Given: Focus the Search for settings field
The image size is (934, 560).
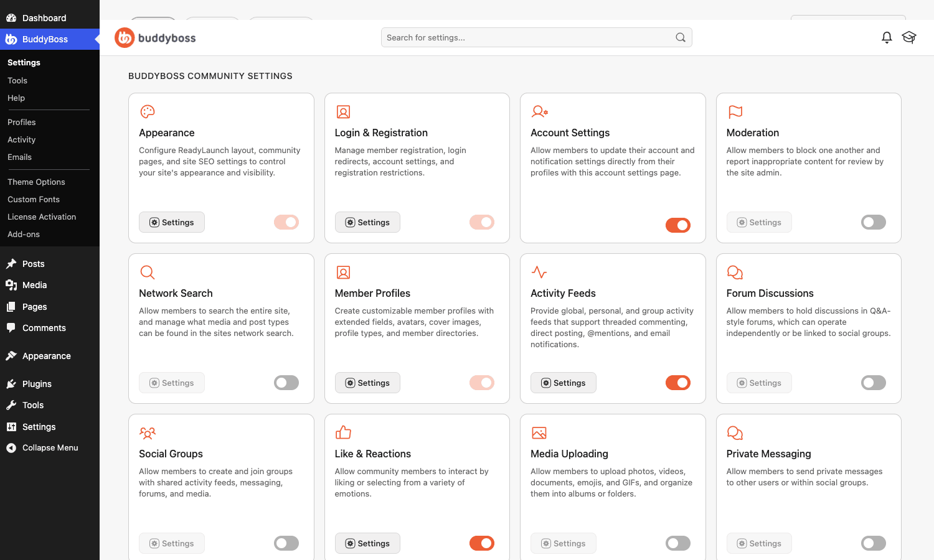Looking at the screenshot, I should (537, 37).
